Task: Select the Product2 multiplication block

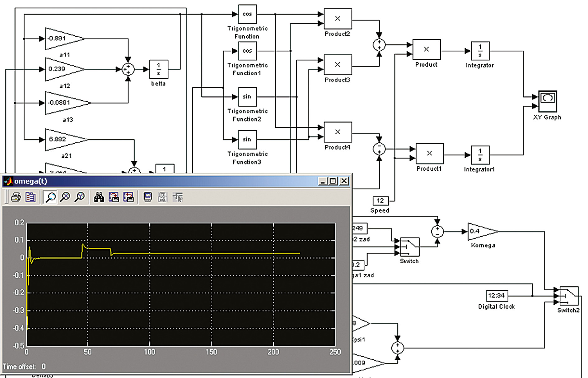Action: [x=338, y=19]
